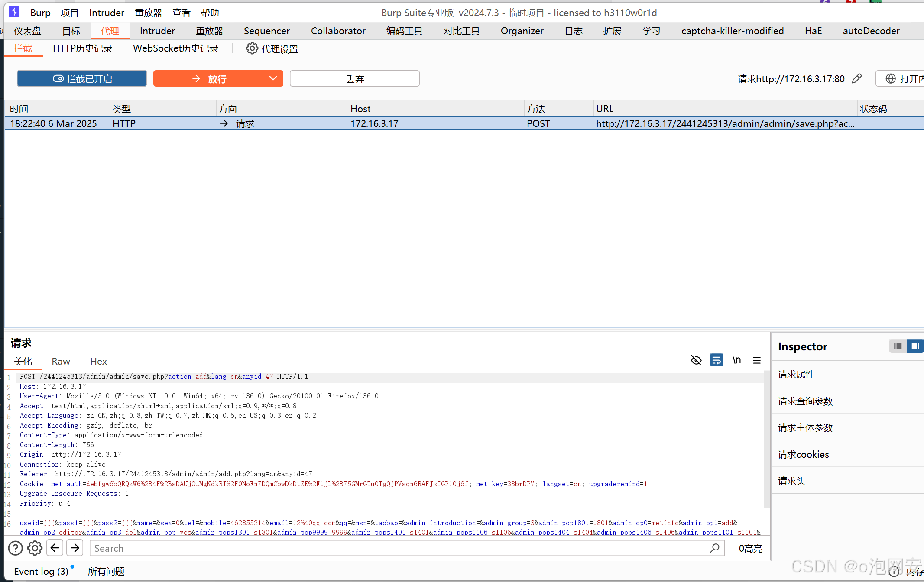Viewport: 924px width, 582px height.
Task: Click the help question mark icon
Action: pyautogui.click(x=16, y=548)
